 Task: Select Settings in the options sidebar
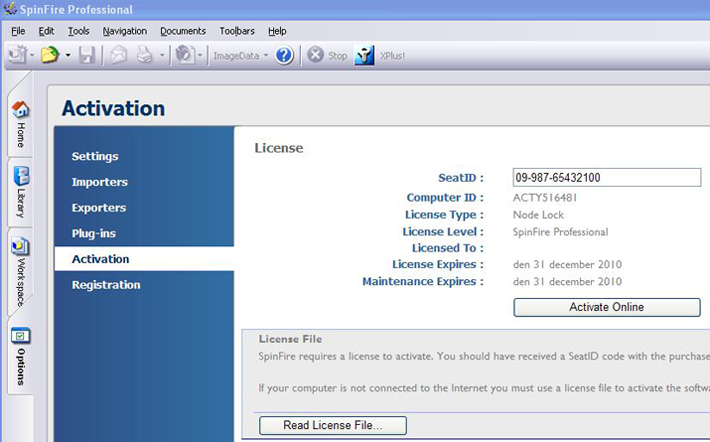pyautogui.click(x=95, y=156)
